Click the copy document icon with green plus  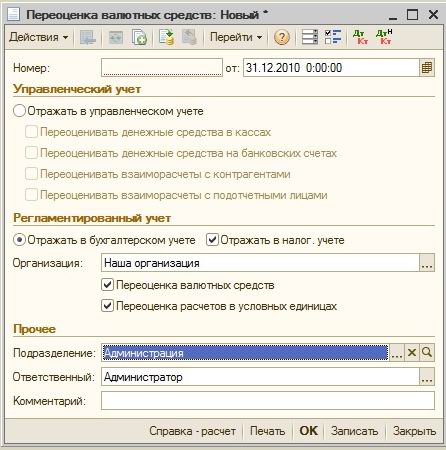coord(139,37)
